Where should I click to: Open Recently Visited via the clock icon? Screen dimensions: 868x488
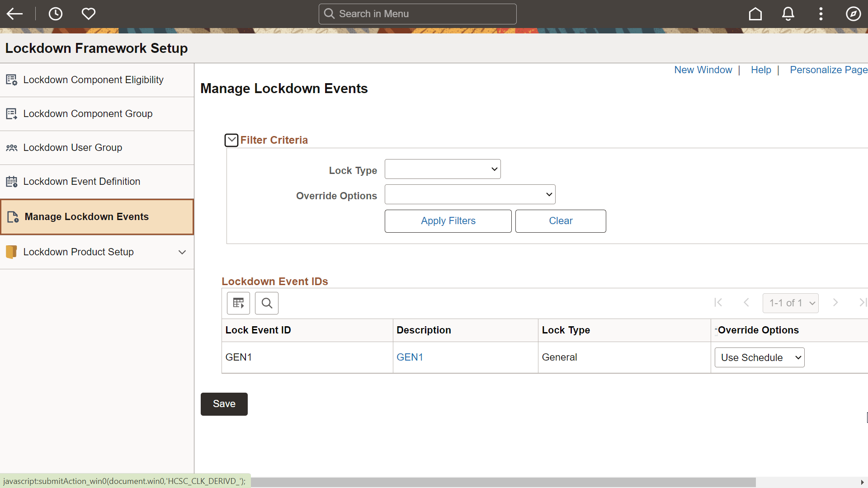pos(55,14)
